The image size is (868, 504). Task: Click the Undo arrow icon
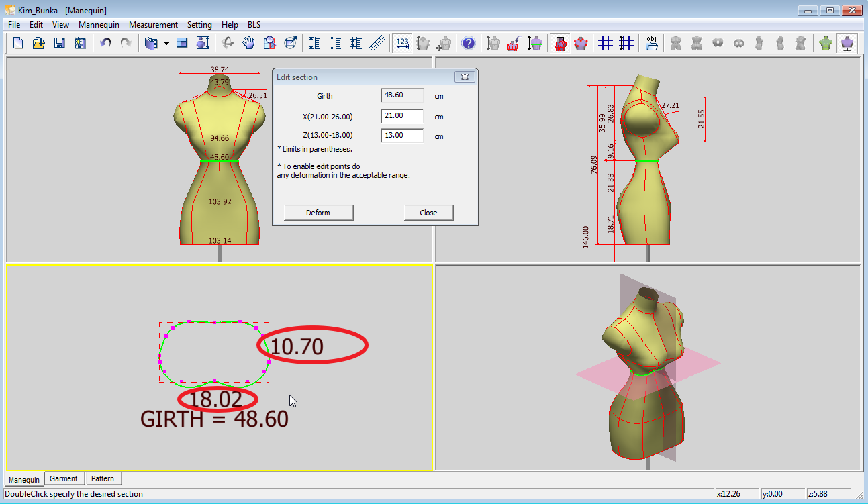(105, 44)
